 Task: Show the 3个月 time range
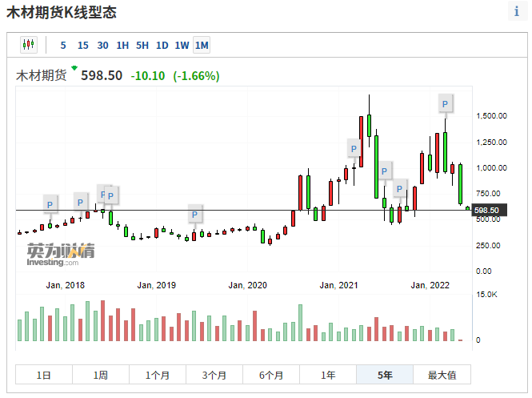[214, 375]
